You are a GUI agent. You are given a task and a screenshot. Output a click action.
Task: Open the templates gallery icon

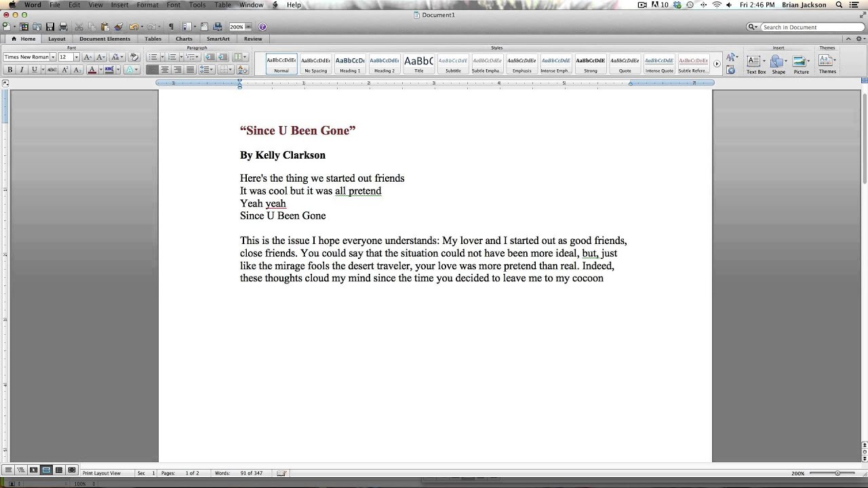coord(24,27)
